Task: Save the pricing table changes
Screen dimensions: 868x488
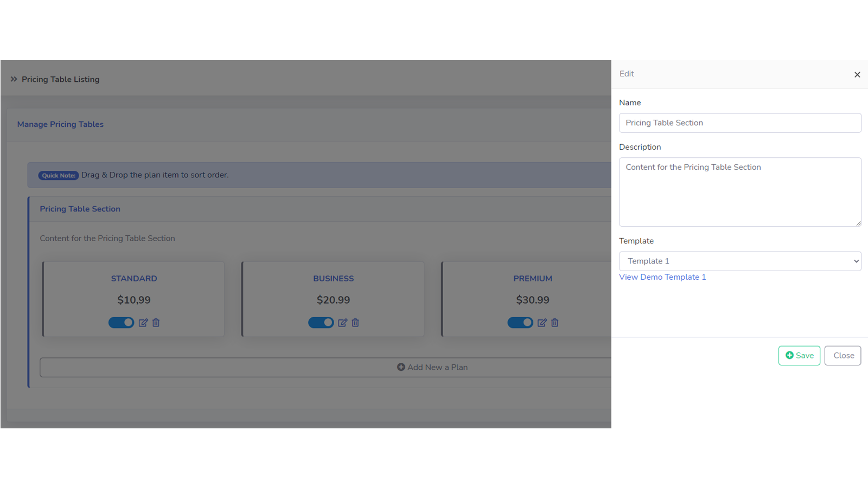Action: [x=799, y=355]
